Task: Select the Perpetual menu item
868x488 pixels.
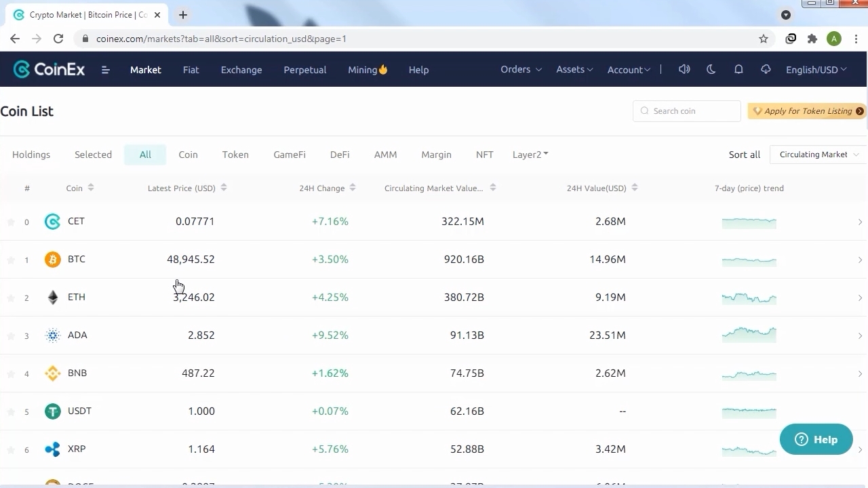Action: (x=304, y=70)
